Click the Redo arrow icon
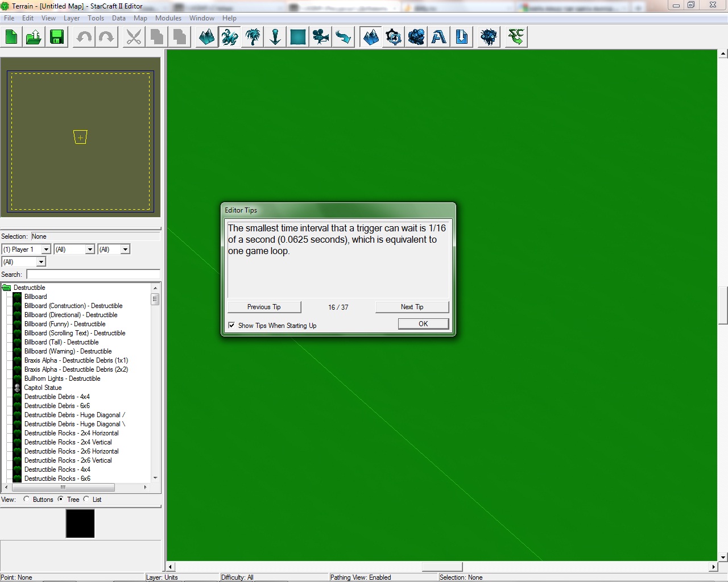 coord(107,38)
